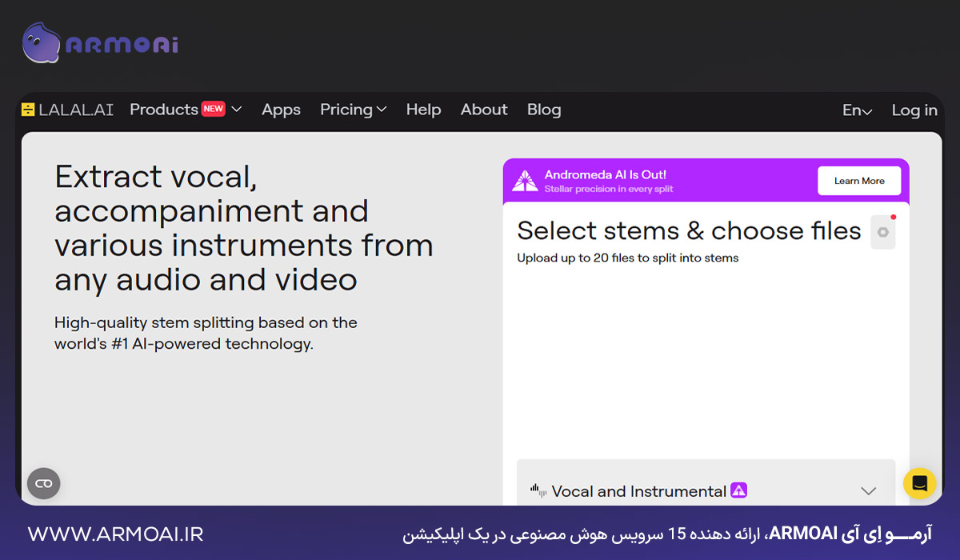Change language using the En dropdown
The width and height of the screenshot is (960, 560).
(857, 110)
